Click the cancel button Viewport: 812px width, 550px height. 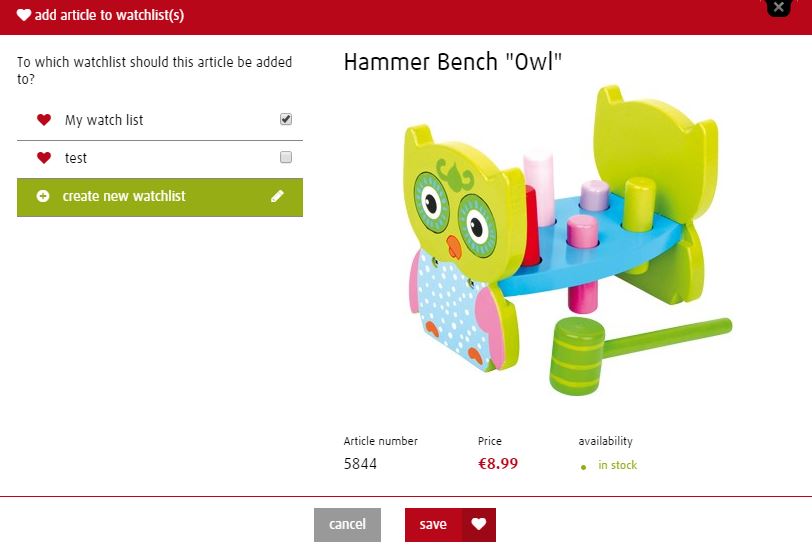coord(347,525)
